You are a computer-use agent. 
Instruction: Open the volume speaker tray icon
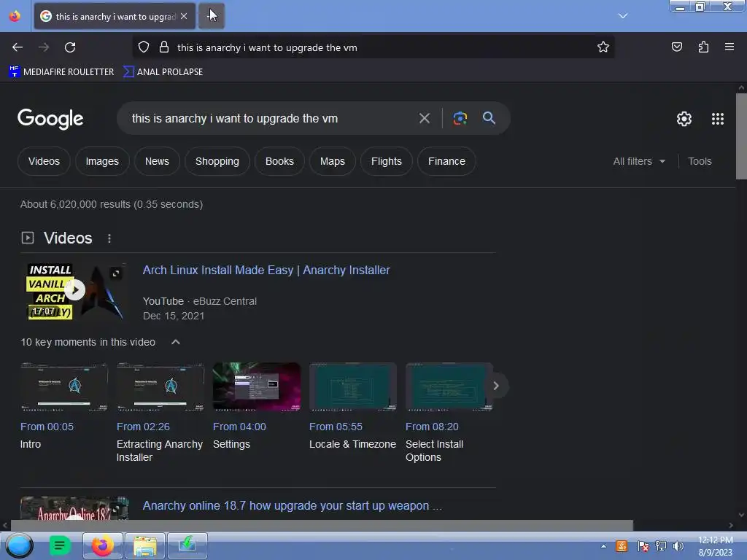[x=678, y=546]
